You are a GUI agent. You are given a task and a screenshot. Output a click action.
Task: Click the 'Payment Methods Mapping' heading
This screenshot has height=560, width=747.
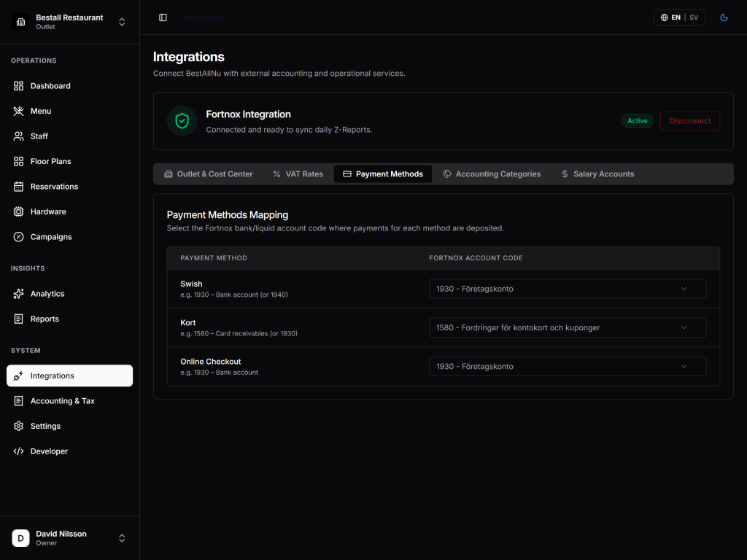(x=228, y=215)
